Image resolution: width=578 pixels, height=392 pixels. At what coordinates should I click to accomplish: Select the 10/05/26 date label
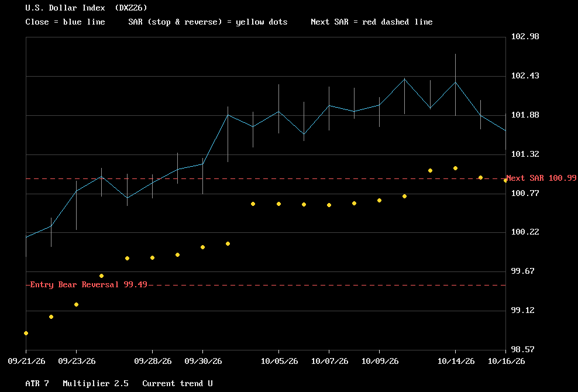pyautogui.click(x=279, y=362)
